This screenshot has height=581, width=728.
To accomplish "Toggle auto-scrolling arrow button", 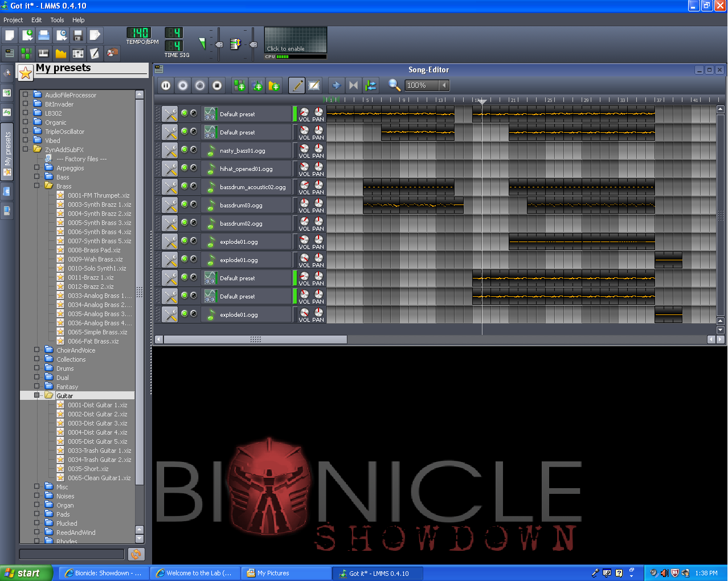I will tap(337, 85).
